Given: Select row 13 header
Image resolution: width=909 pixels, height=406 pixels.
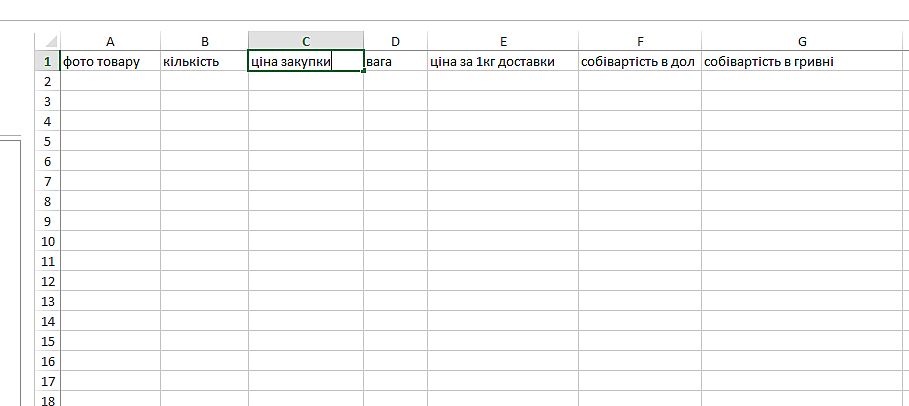Looking at the screenshot, I should coord(47,301).
